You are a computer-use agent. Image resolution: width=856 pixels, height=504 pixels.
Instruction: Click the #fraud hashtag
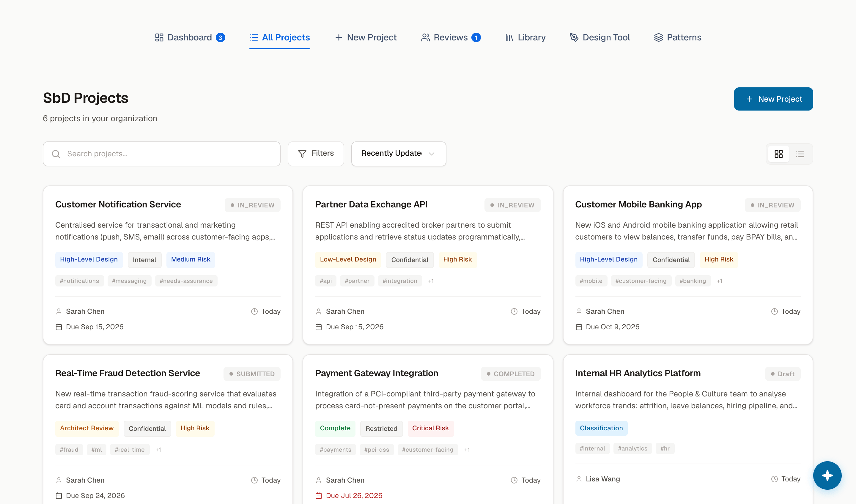tap(69, 450)
